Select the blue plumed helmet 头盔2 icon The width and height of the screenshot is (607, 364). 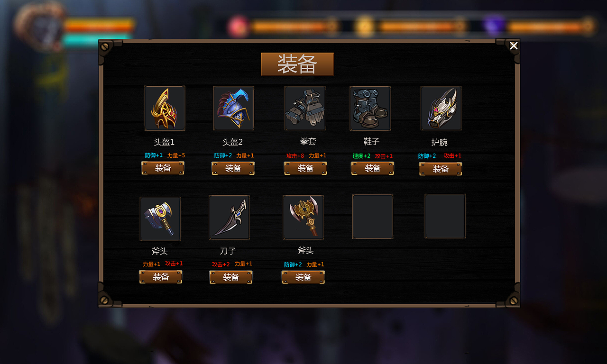233,108
